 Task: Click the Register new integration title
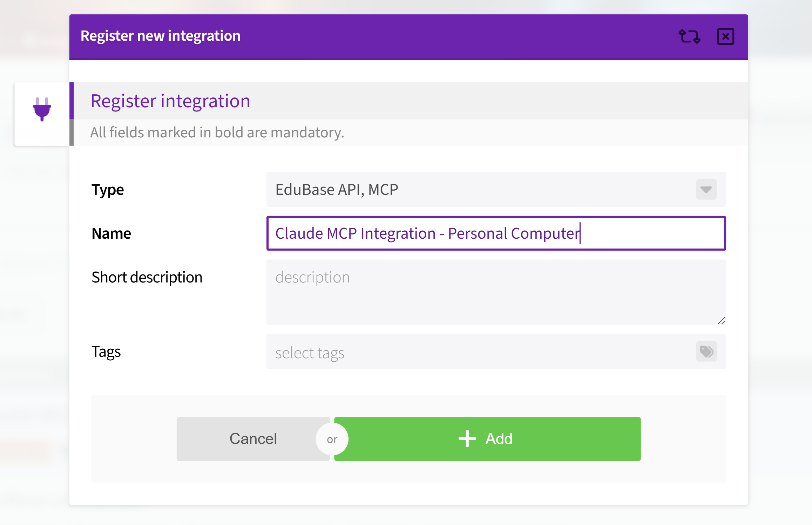tap(161, 36)
